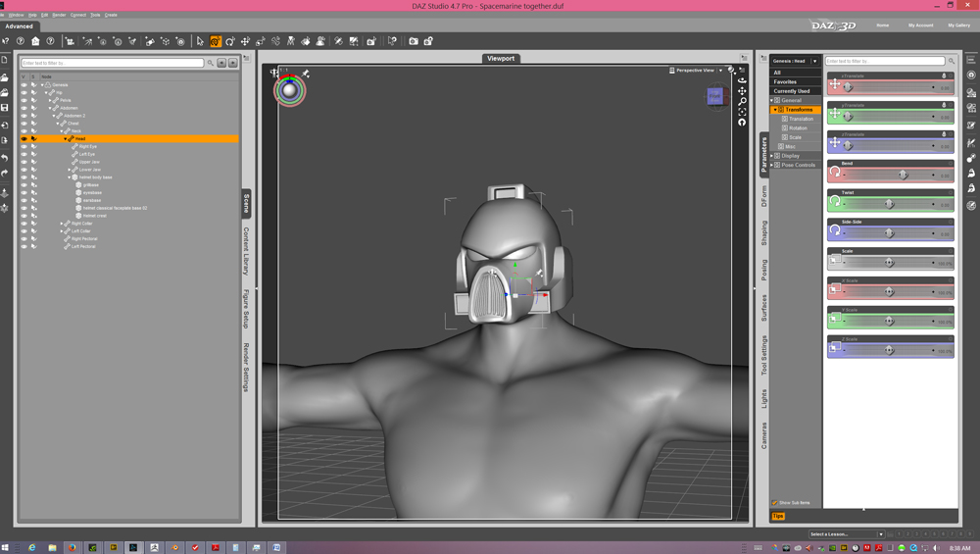Click the viewport view cube
The width and height of the screenshot is (980, 554).
[714, 95]
